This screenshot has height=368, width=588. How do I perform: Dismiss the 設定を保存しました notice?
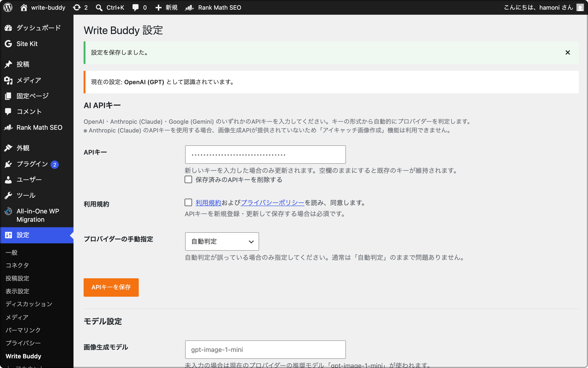pos(568,53)
